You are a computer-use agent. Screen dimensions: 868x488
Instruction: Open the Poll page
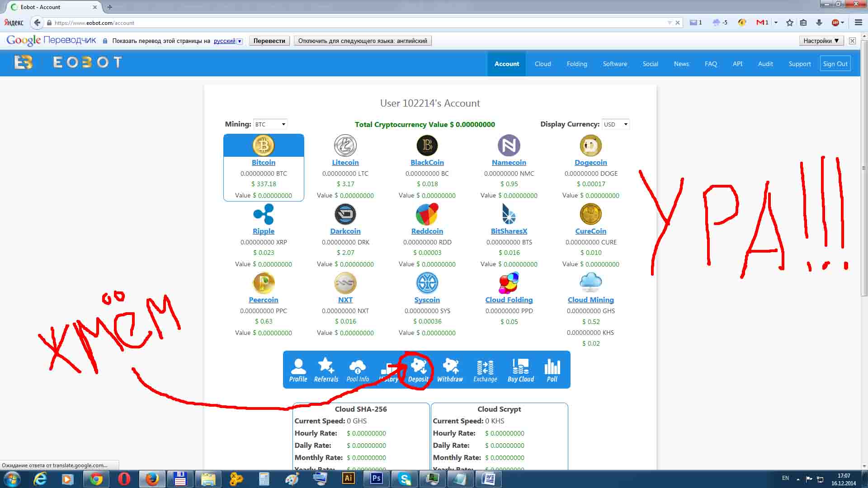(x=552, y=370)
